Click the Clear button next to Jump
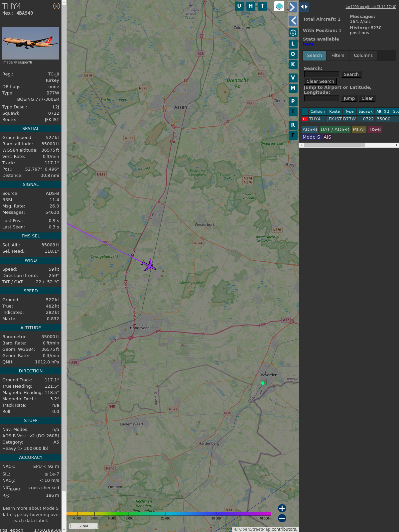Viewport: 399px width, 532px height. [367, 98]
